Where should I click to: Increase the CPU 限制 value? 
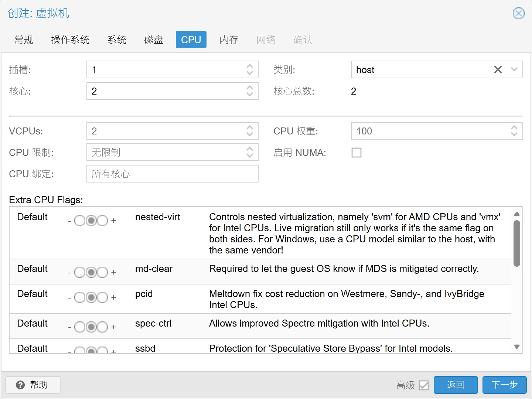tap(250, 149)
